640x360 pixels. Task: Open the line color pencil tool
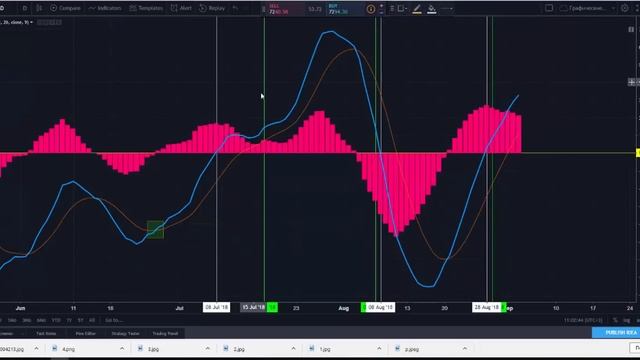(x=417, y=9)
